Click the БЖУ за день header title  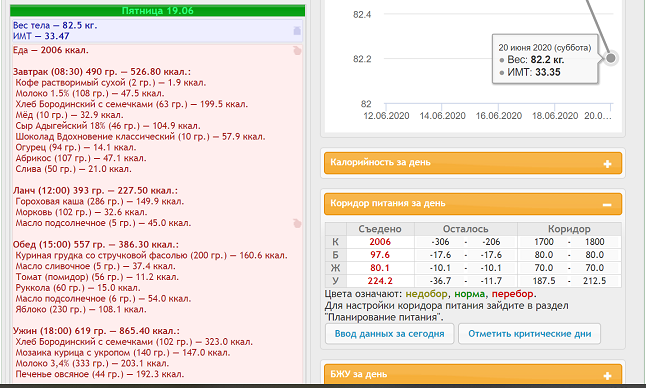click(358, 374)
